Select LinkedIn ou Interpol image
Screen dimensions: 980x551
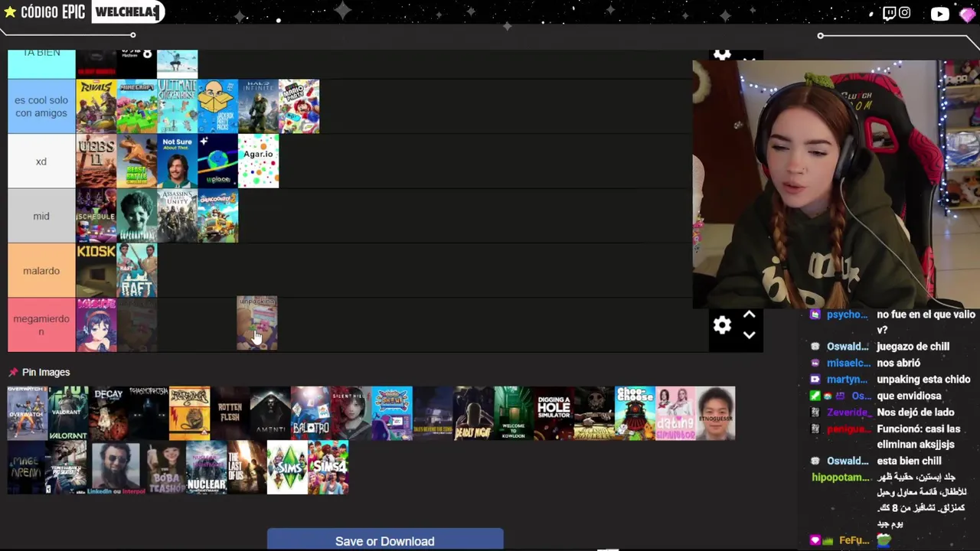116,468
